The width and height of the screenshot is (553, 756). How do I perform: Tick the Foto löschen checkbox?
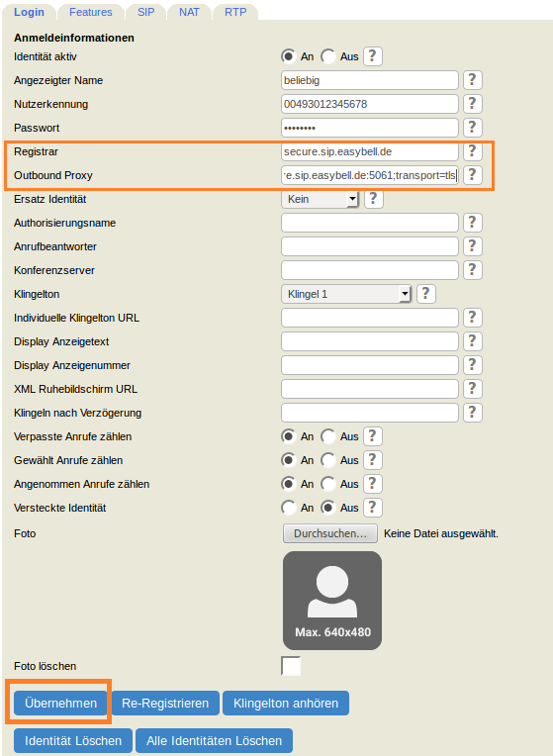(x=291, y=666)
